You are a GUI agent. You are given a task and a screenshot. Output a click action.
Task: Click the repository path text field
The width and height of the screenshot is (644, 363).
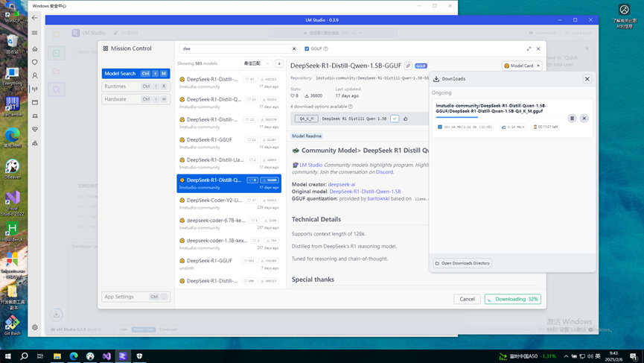coord(372,78)
